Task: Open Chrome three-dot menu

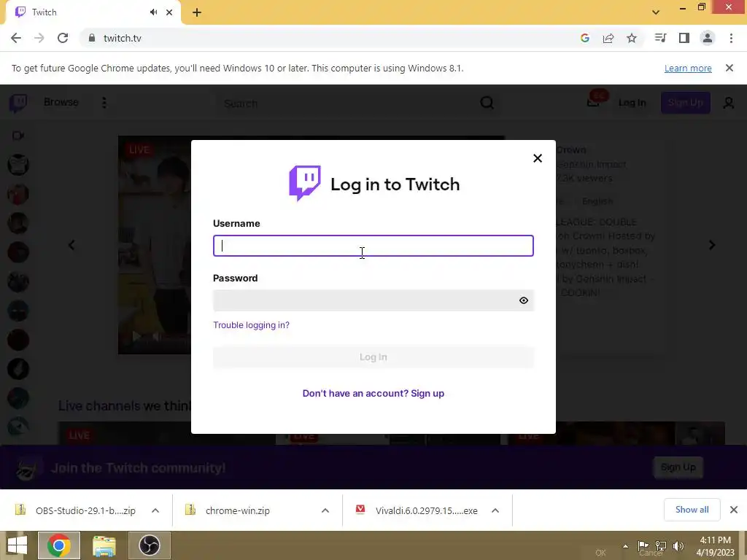Action: tap(731, 38)
